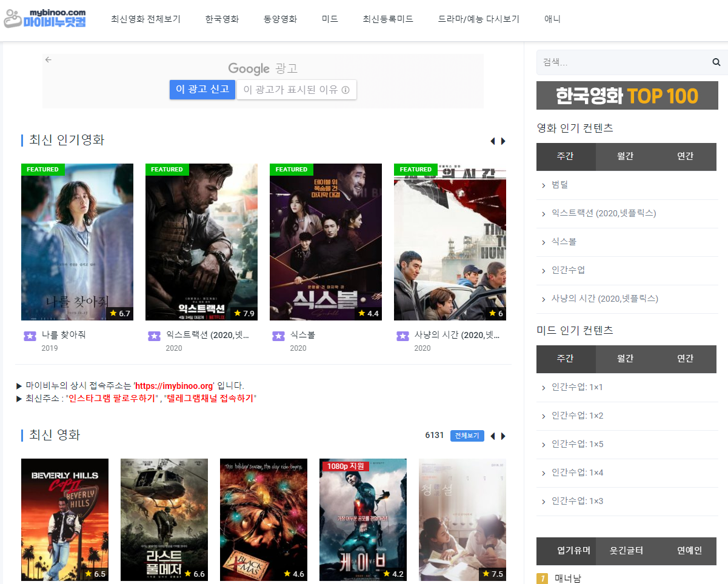Image resolution: width=728 pixels, height=584 pixels.
Task: Click the star icon beside 식스볼 title
Action: coord(278,336)
